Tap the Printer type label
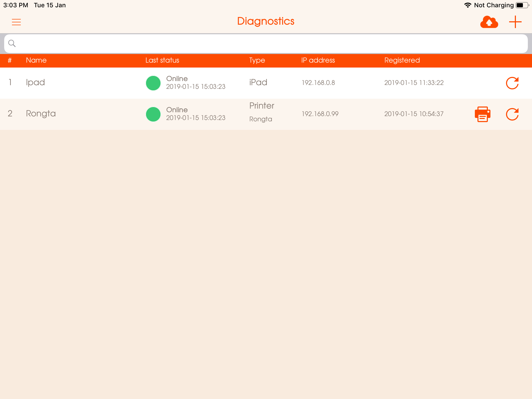The height and width of the screenshot is (399, 532). pos(262,106)
